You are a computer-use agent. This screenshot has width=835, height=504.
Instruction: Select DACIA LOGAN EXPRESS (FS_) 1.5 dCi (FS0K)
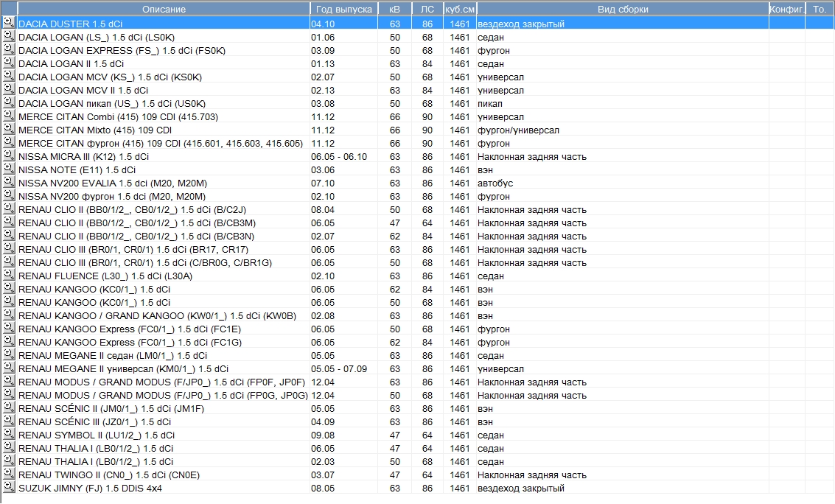click(x=122, y=51)
